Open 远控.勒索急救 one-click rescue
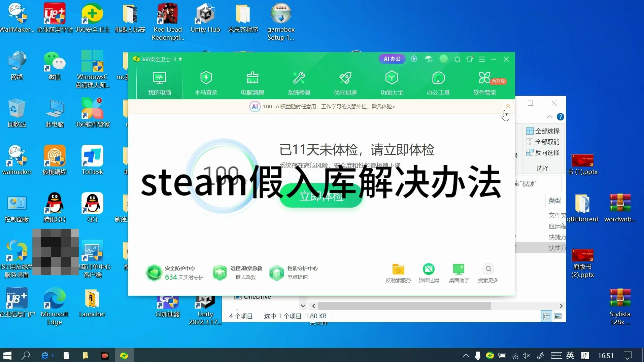The image size is (644, 362). pyautogui.click(x=238, y=273)
